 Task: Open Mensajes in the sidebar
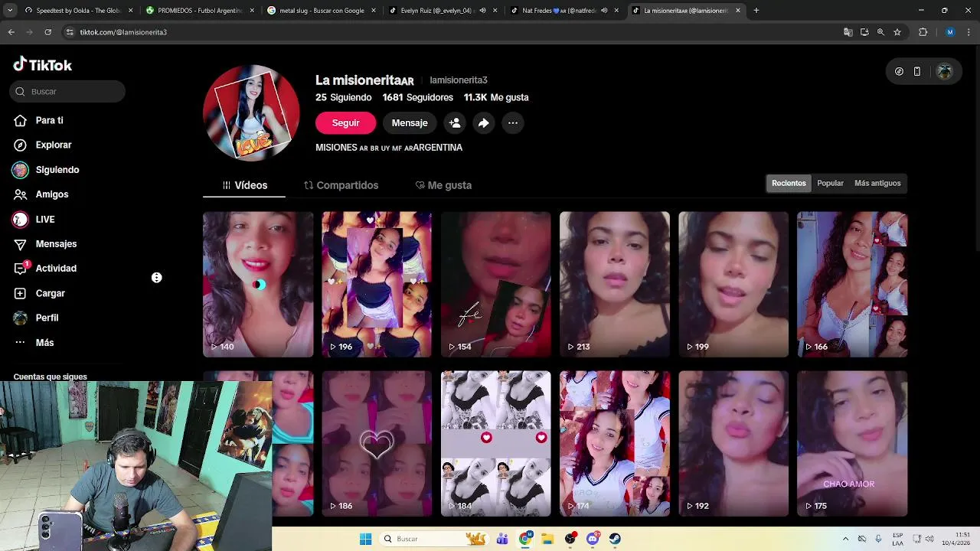pos(45,243)
